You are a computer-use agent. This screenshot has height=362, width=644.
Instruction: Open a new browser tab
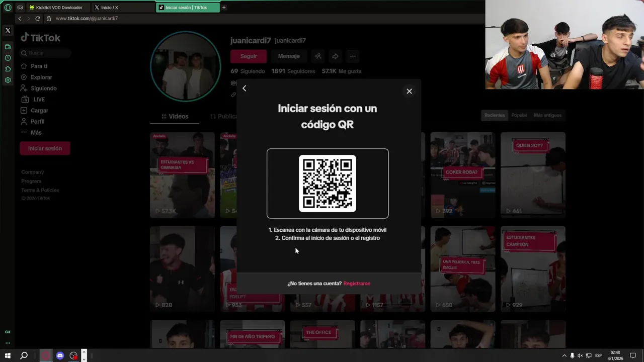coord(224,8)
